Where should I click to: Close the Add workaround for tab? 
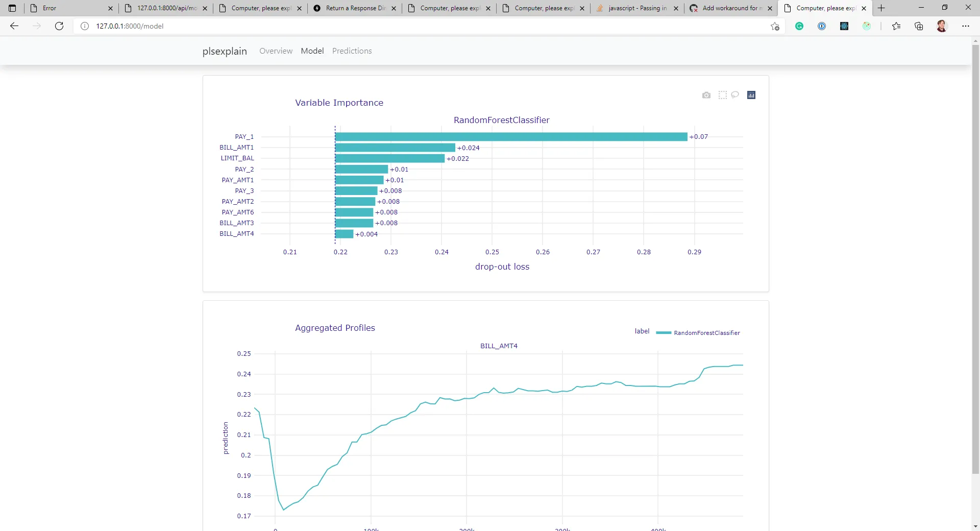pos(770,8)
